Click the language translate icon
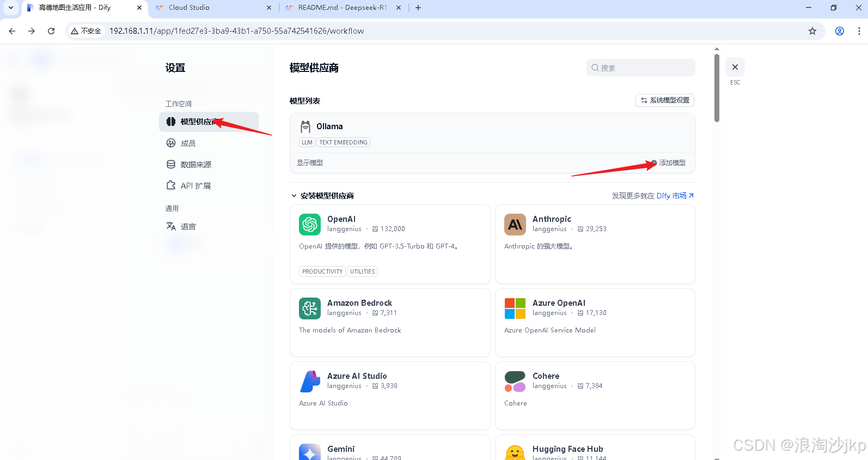 point(171,226)
